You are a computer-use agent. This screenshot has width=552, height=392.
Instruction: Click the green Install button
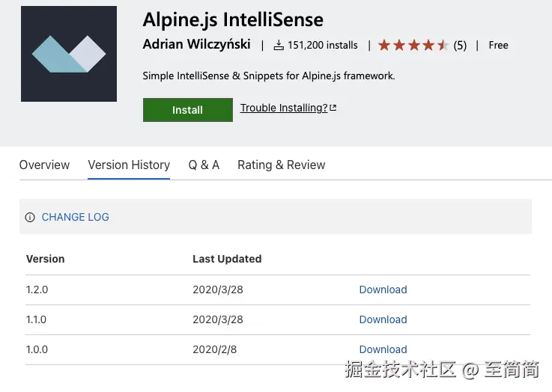click(187, 110)
